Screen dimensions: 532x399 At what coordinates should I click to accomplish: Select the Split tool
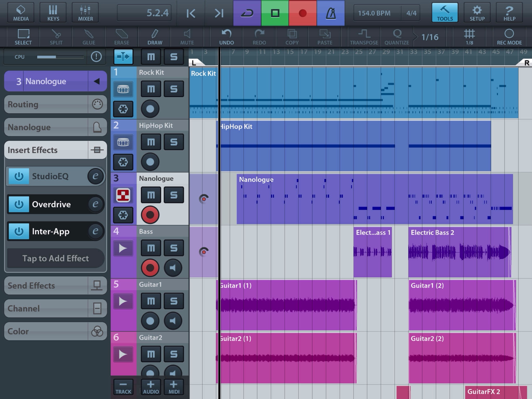point(56,36)
